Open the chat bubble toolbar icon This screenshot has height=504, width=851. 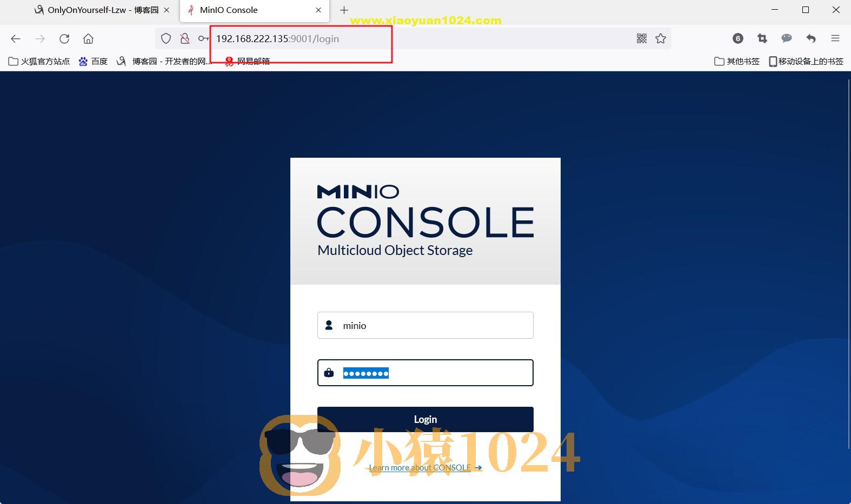[787, 38]
